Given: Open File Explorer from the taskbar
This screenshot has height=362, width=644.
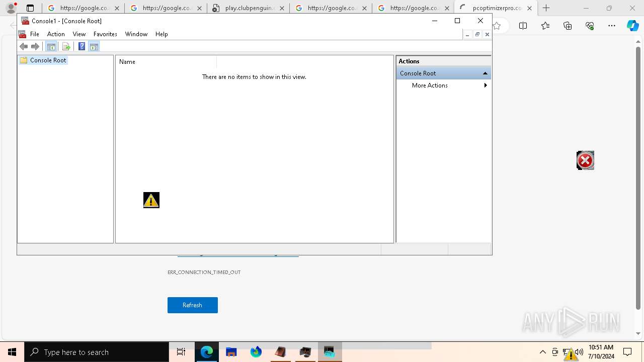Looking at the screenshot, I should pyautogui.click(x=231, y=352).
